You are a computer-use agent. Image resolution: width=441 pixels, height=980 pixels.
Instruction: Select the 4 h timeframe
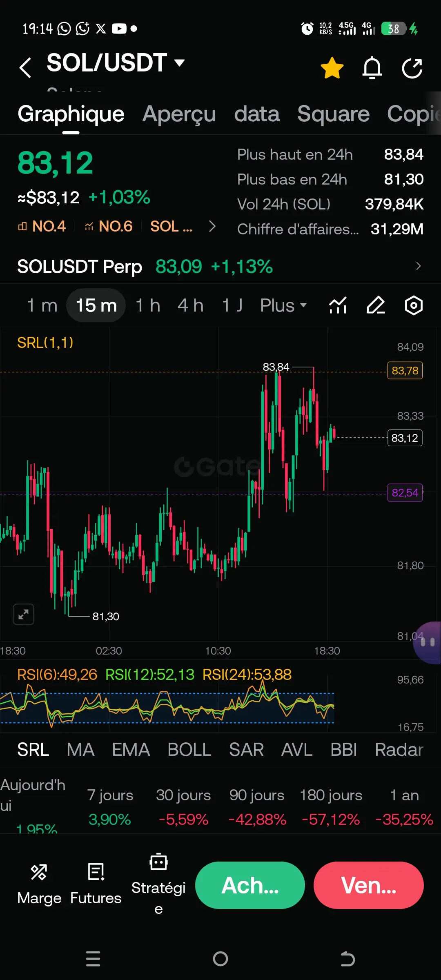[x=190, y=305]
